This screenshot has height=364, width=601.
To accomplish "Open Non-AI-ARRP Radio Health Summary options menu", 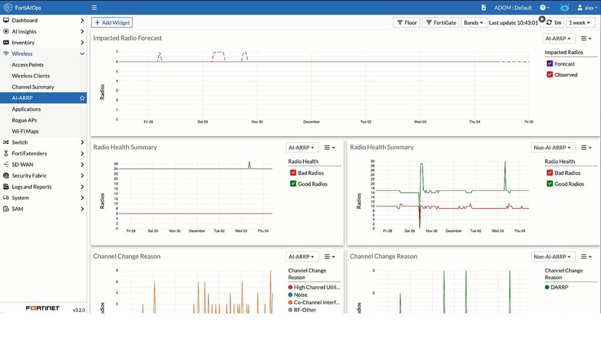I will [586, 147].
